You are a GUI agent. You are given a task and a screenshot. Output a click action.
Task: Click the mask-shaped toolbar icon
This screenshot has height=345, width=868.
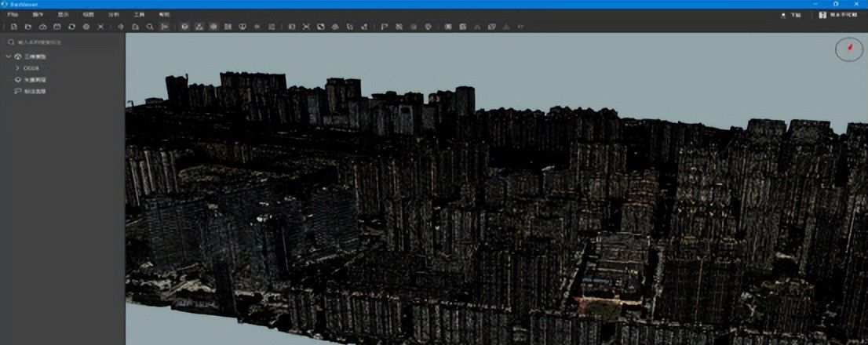tap(243, 27)
